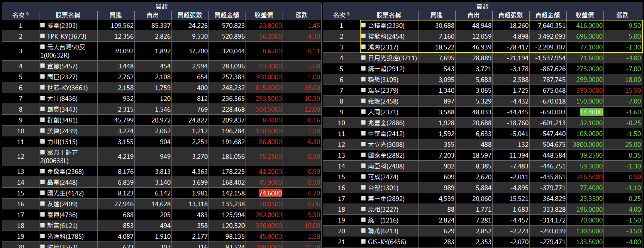
Task: Click stock name 大同(2371)
Action: tap(383, 112)
